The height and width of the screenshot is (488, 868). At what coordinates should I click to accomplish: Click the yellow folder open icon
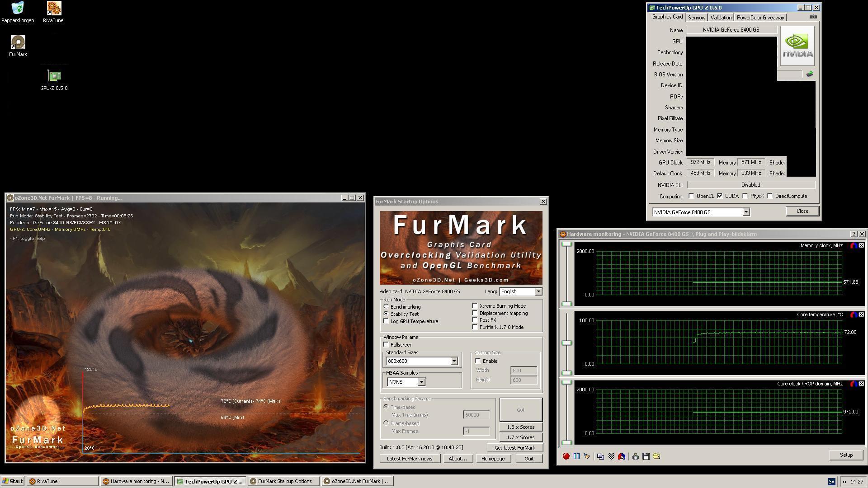point(656,456)
